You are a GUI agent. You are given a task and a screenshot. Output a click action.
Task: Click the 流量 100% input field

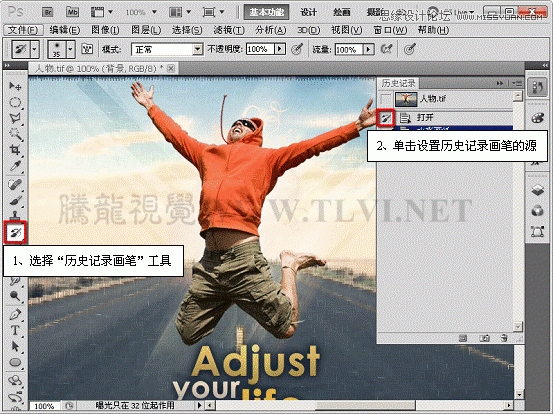[x=349, y=49]
